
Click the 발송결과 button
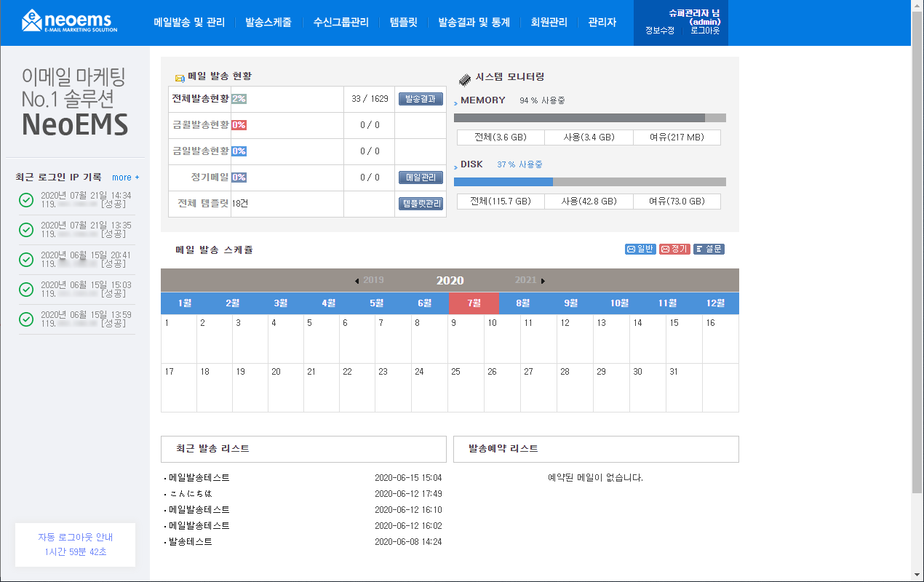[x=421, y=99]
